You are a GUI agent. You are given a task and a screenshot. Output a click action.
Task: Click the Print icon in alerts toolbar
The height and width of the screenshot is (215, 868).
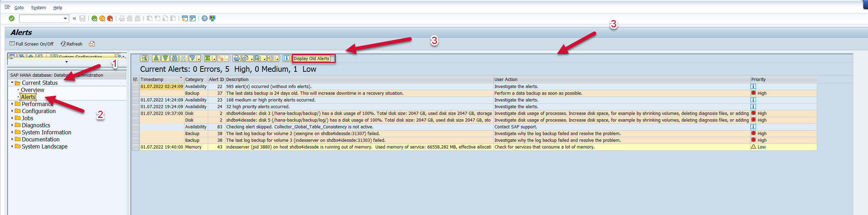tap(236, 58)
